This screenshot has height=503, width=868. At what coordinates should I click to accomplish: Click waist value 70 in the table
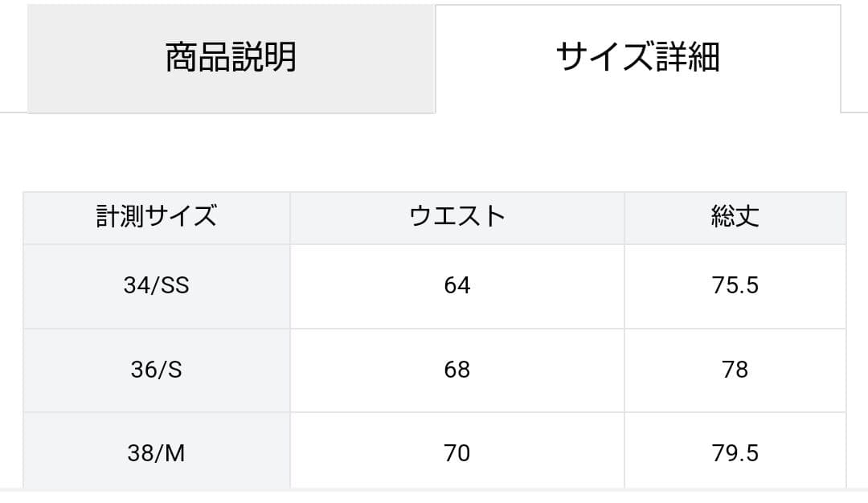click(457, 453)
